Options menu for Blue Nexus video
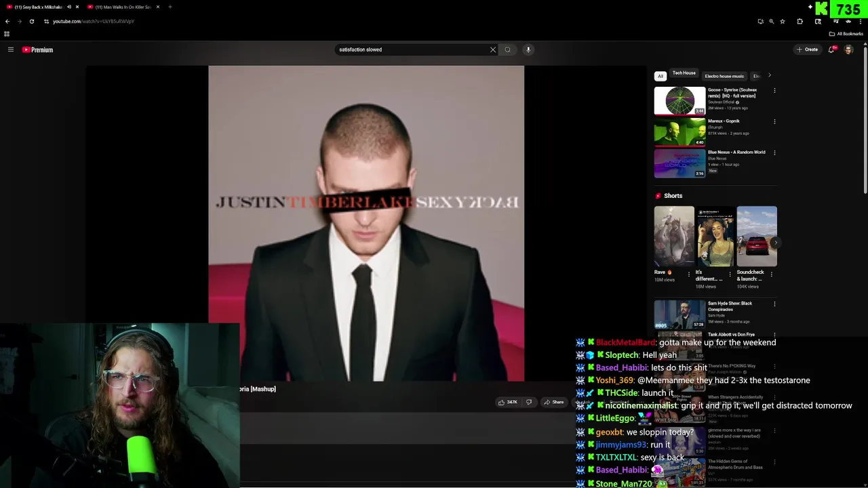The image size is (868, 488). click(774, 152)
